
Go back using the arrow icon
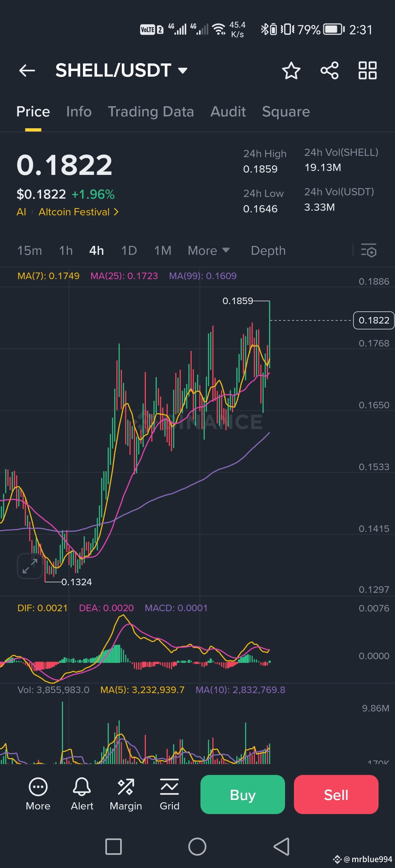point(27,70)
